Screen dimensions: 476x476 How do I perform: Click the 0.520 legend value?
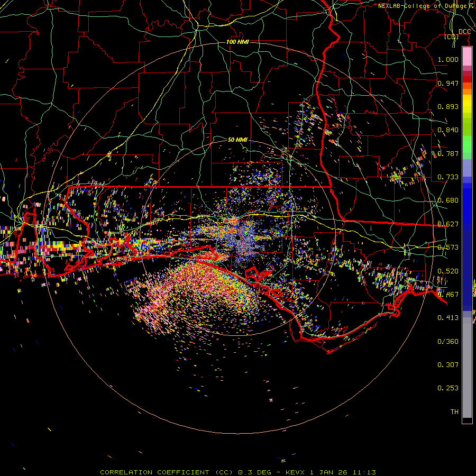(448, 271)
